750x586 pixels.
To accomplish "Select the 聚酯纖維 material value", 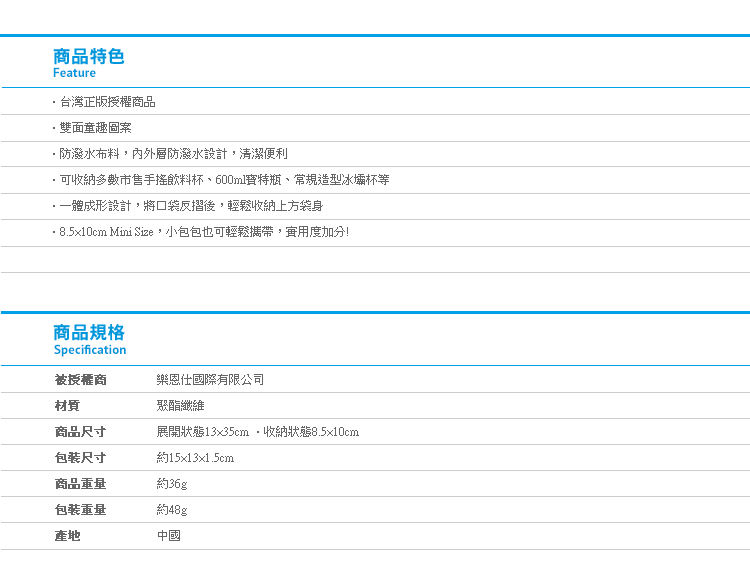I will coord(180,406).
